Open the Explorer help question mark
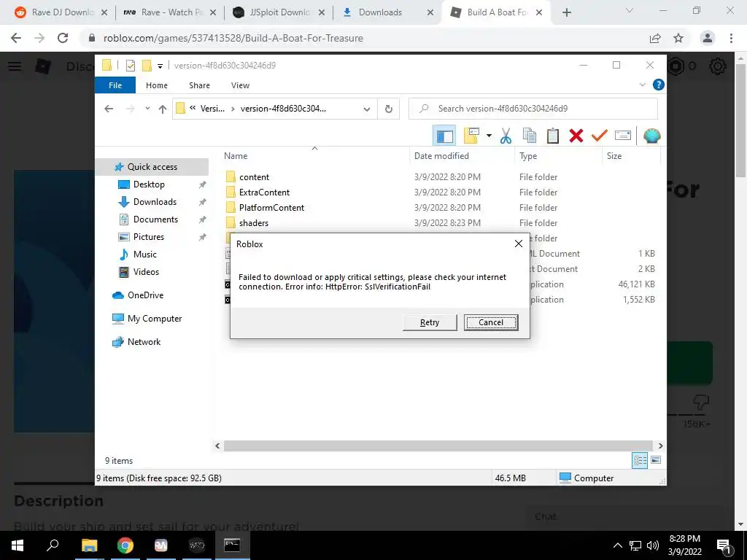Viewport: 747px width, 560px height. 659,85
